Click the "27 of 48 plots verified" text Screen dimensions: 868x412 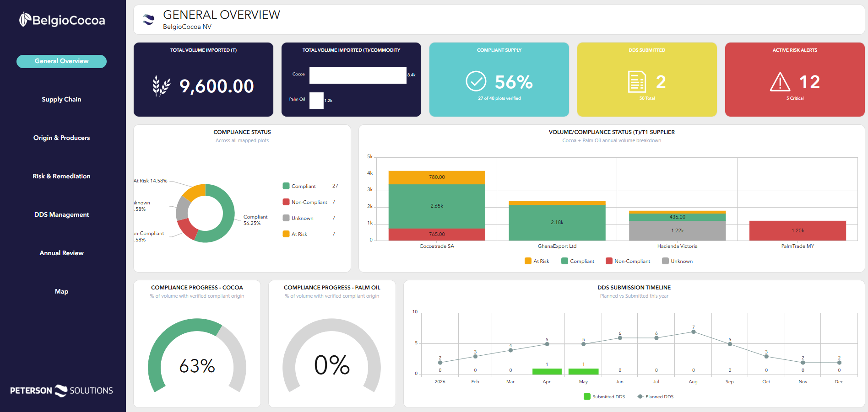499,98
